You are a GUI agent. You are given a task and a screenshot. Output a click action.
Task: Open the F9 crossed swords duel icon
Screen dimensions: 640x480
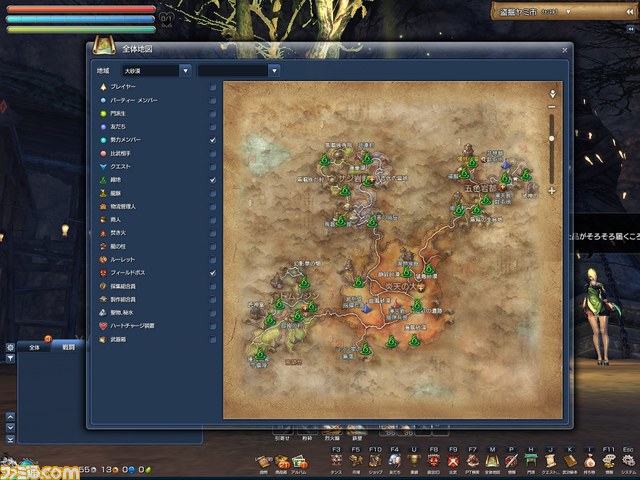(453, 462)
